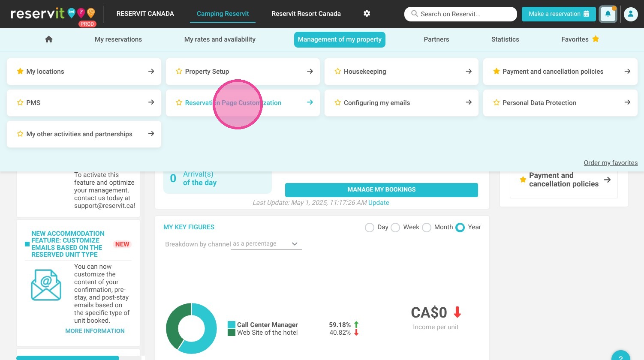Image resolution: width=644 pixels, height=360 pixels.
Task: Go to the home dashboard icon
Action: 49,39
